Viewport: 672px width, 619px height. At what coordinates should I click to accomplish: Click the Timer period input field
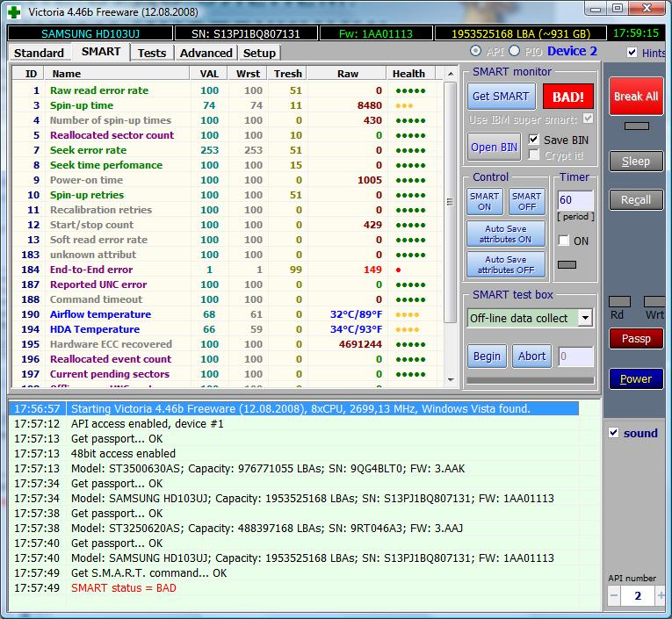point(574,200)
